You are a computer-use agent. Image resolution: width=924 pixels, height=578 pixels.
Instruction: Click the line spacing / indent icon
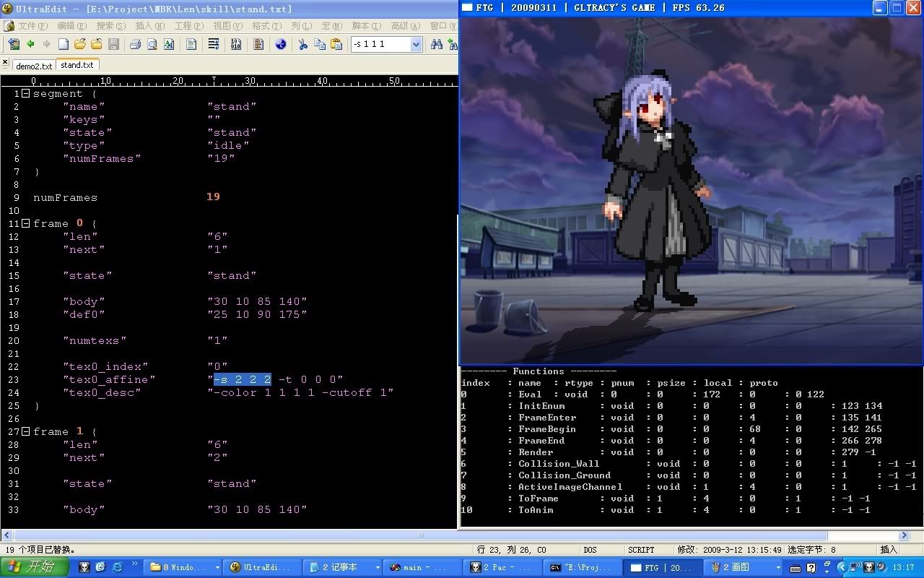[x=214, y=44]
